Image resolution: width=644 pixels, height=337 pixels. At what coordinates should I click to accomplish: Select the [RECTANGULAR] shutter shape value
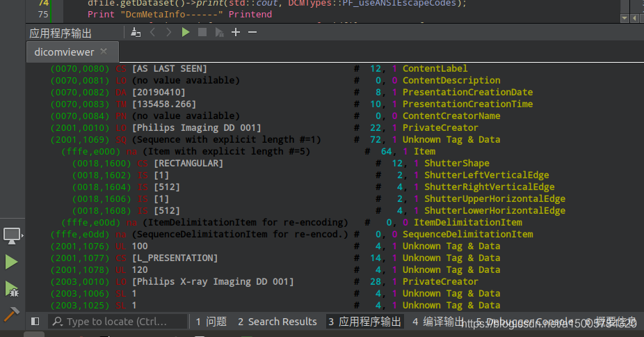click(188, 164)
